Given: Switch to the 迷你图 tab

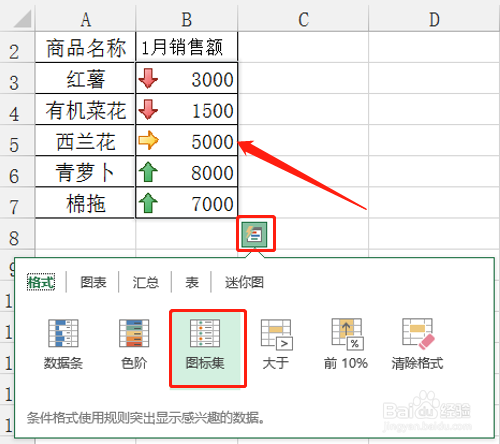Looking at the screenshot, I should tap(244, 282).
